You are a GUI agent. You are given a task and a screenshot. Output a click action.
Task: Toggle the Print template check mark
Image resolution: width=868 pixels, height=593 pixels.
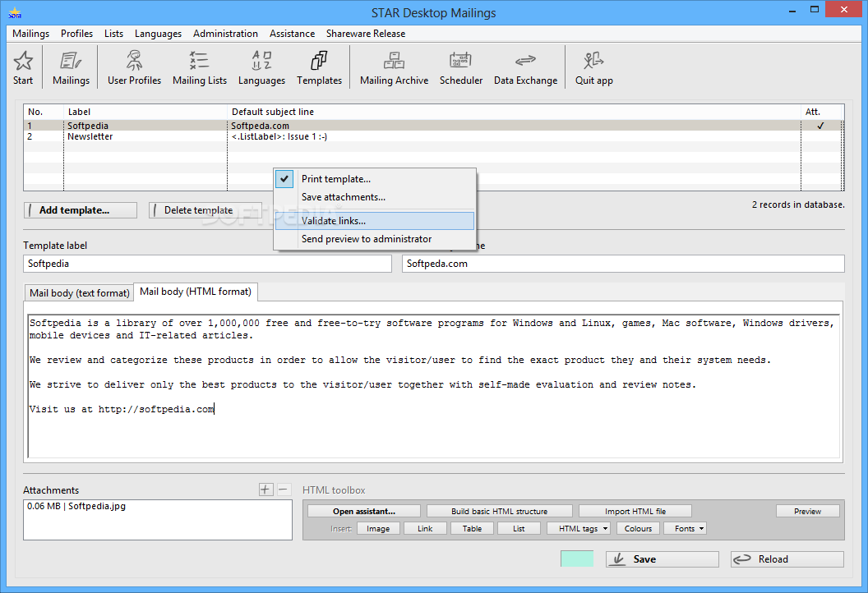(x=284, y=179)
